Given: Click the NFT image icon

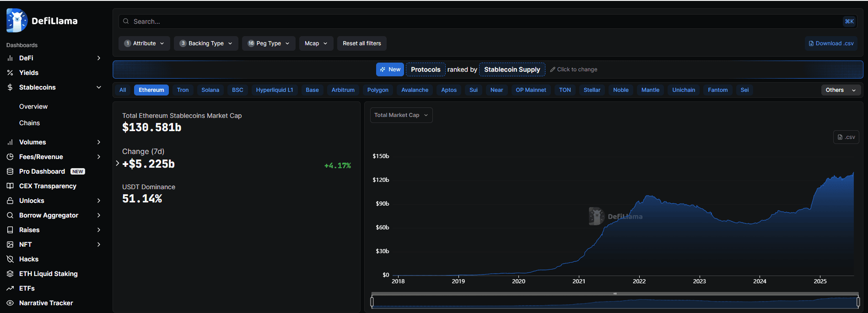Looking at the screenshot, I should 10,244.
